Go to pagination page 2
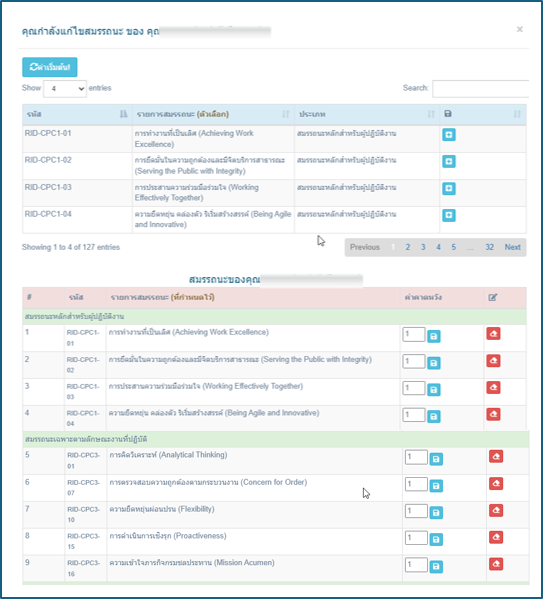The height and width of the screenshot is (599, 543). pos(408,247)
